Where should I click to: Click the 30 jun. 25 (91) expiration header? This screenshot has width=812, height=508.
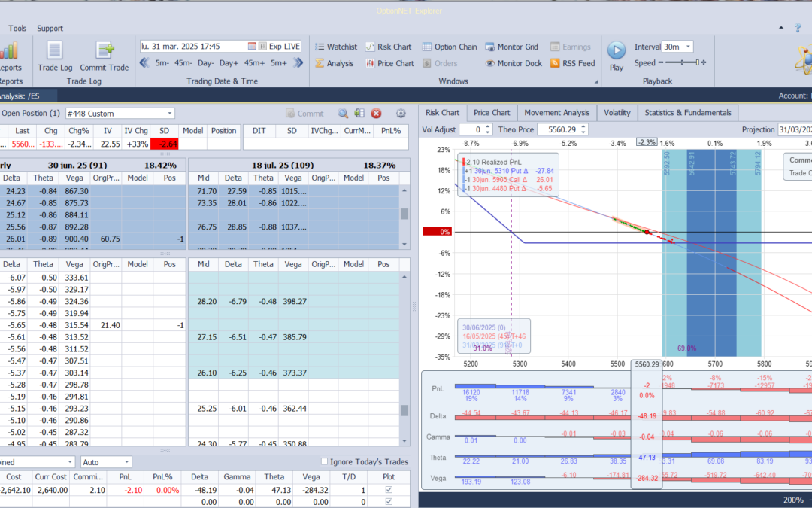tap(77, 166)
